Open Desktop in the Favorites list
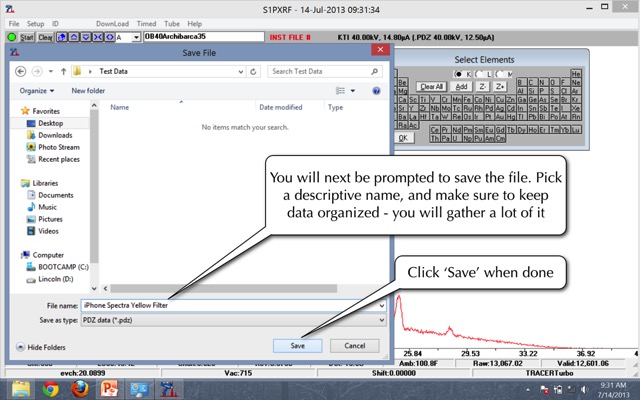Image resolution: width=640 pixels, height=400 pixels. coord(50,123)
